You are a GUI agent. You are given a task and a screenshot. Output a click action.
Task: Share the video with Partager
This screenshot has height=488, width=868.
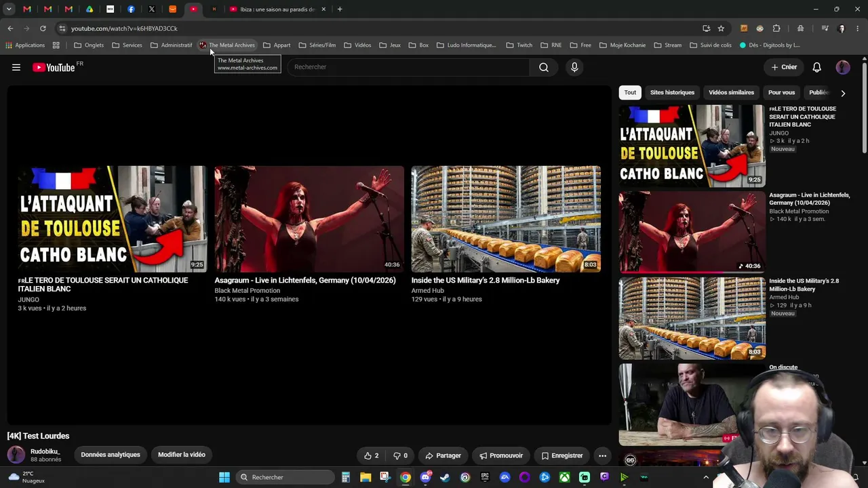443,455
